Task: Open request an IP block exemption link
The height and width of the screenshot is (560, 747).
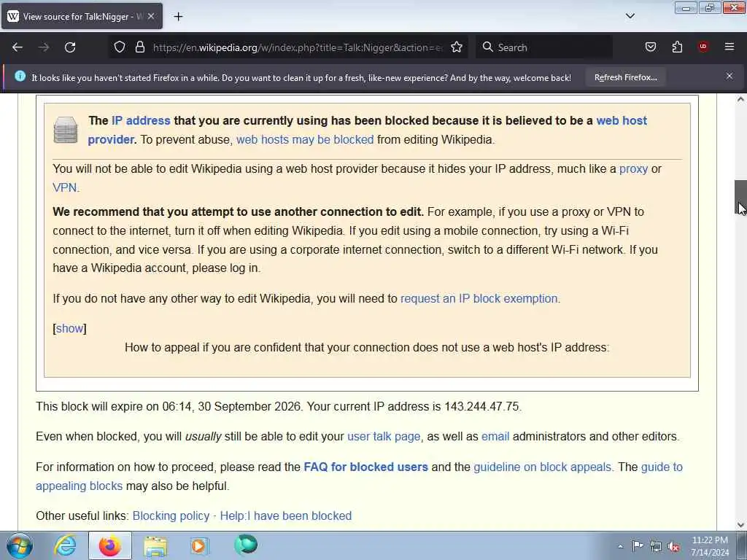Action: point(479,298)
